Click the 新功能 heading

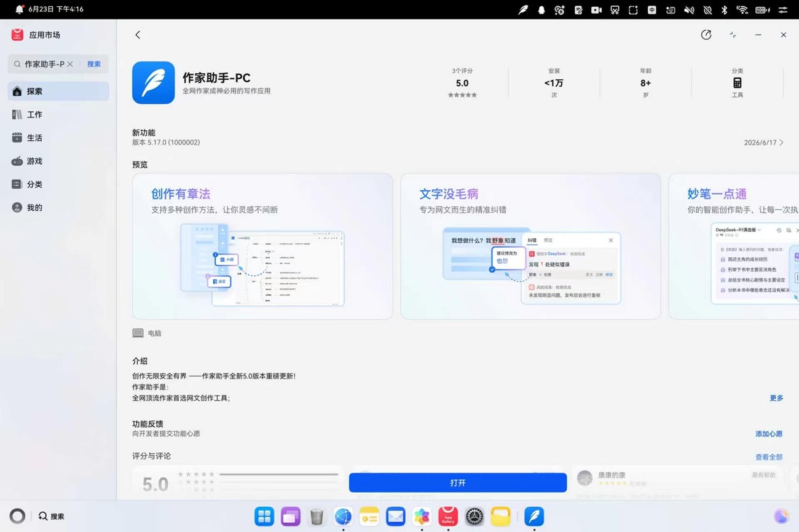coord(144,133)
